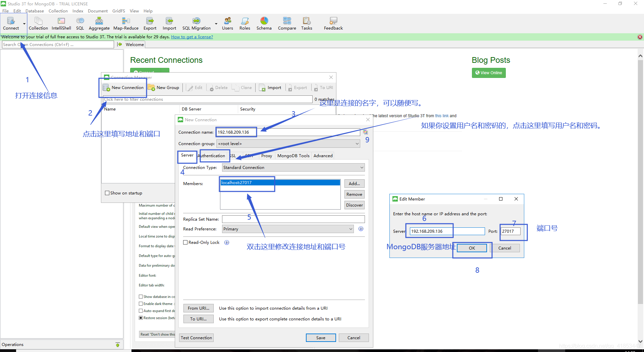Click the icon beside Connection name field
This screenshot has width=644, height=352.
pyautogui.click(x=365, y=132)
